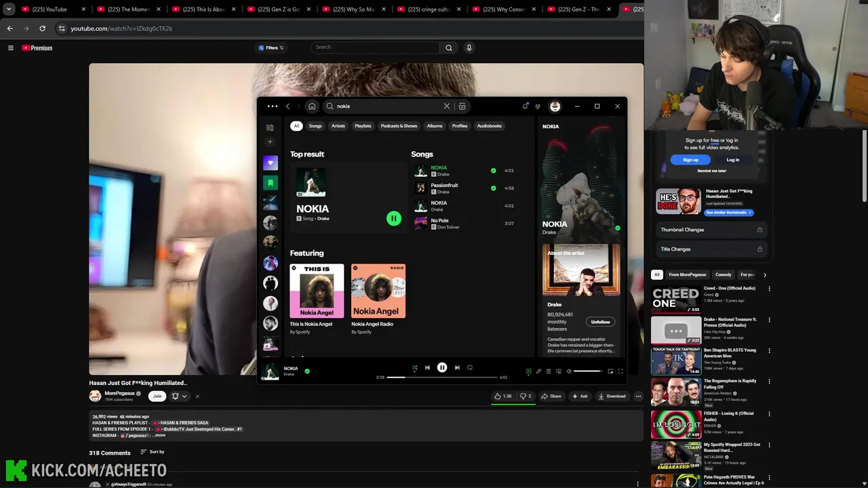Screen dimensions: 868x488
Task: Open YouTube hamburger guide menu
Action: pyautogui.click(x=11, y=48)
